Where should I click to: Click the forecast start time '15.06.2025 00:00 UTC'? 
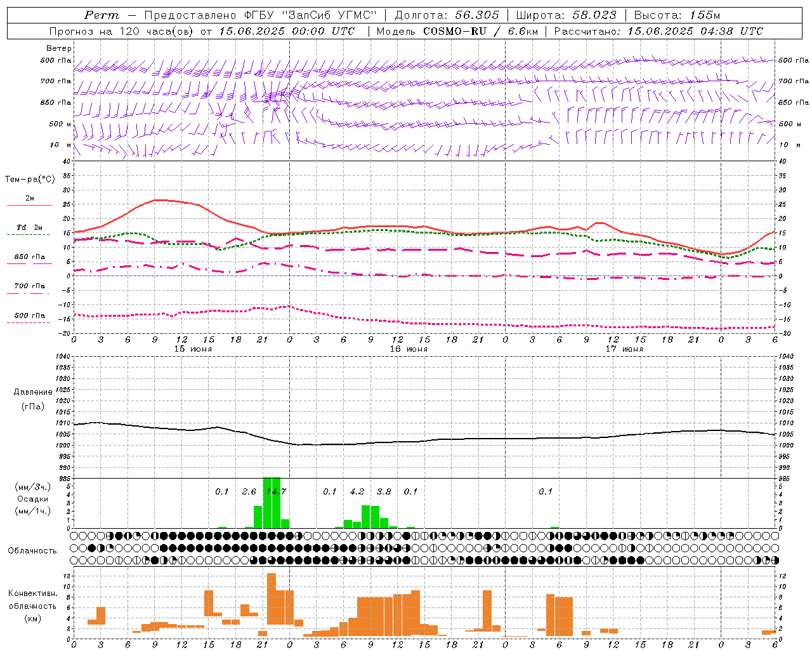tap(287, 31)
